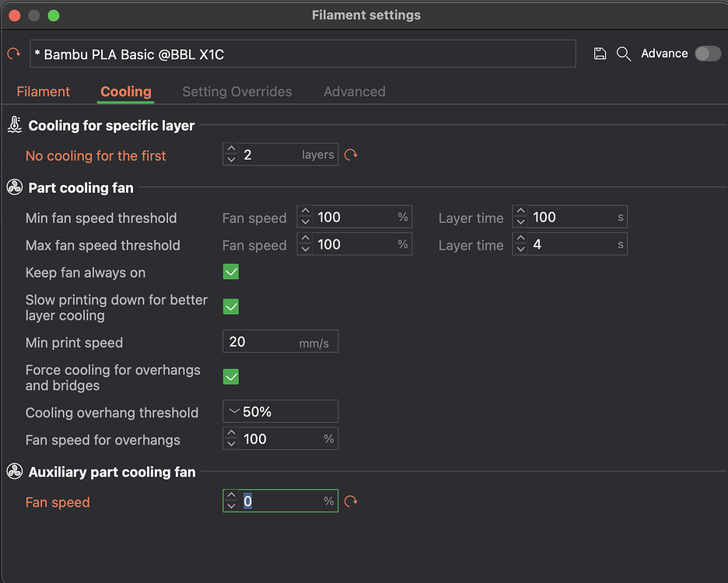
Task: Increase Max threshold layer time
Action: (520, 239)
